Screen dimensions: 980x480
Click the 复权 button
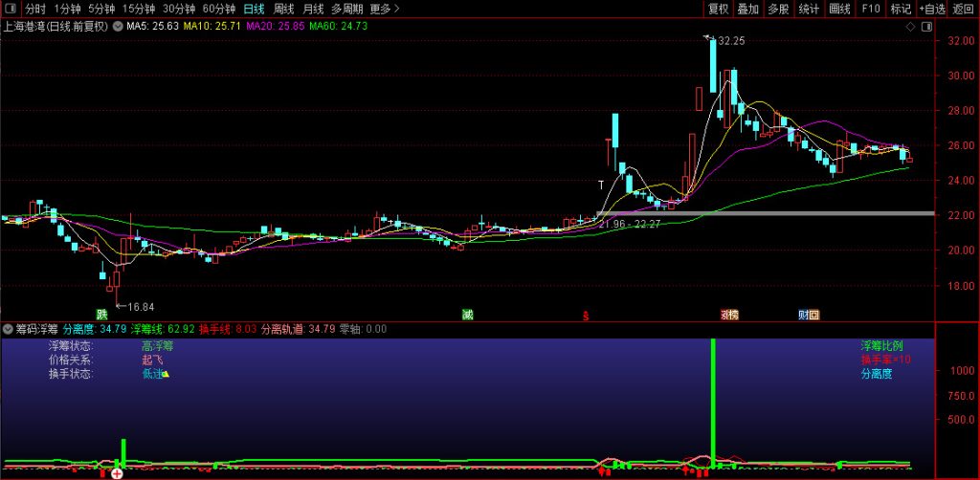pos(719,9)
